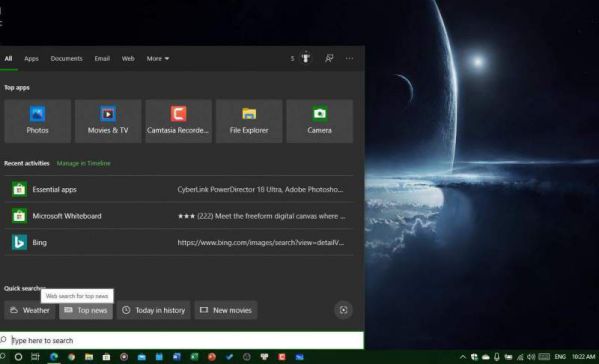599x364 pixels.
Task: Open the three-dots options menu
Action: tap(349, 58)
